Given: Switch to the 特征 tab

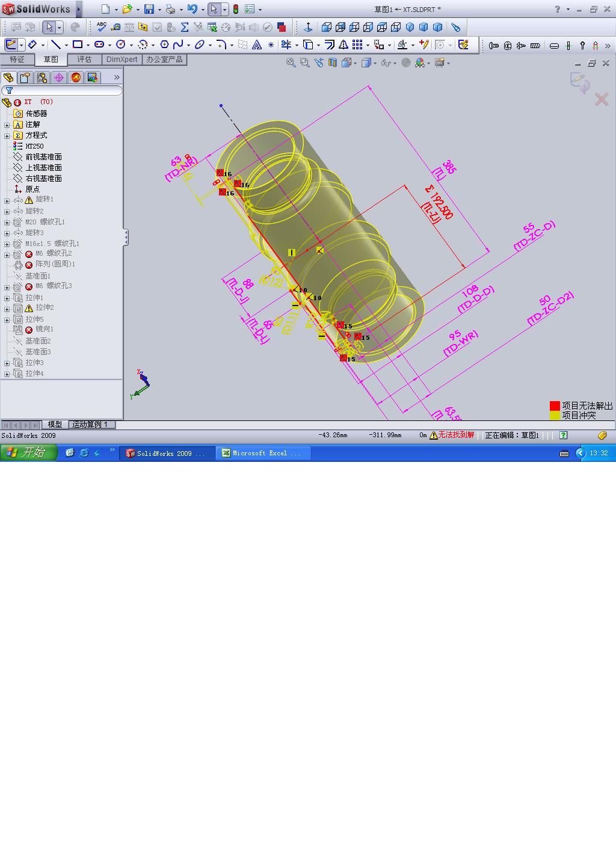Looking at the screenshot, I should click(17, 60).
